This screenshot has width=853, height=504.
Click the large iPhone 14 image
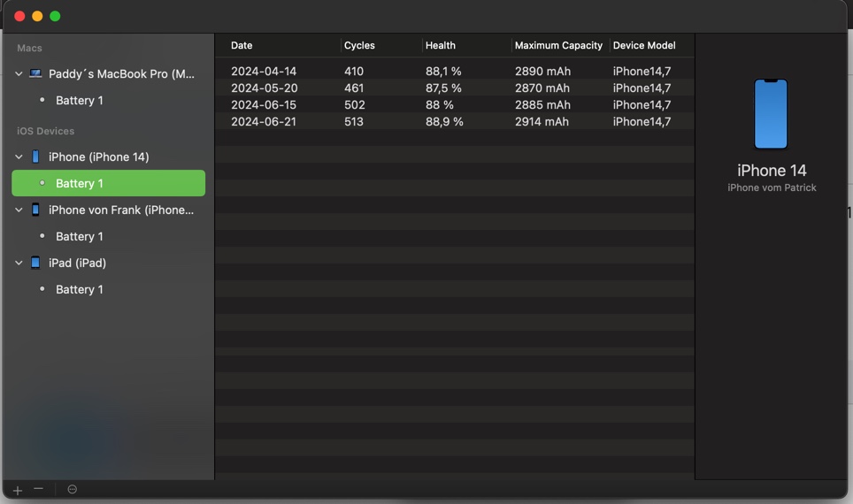[x=771, y=114]
